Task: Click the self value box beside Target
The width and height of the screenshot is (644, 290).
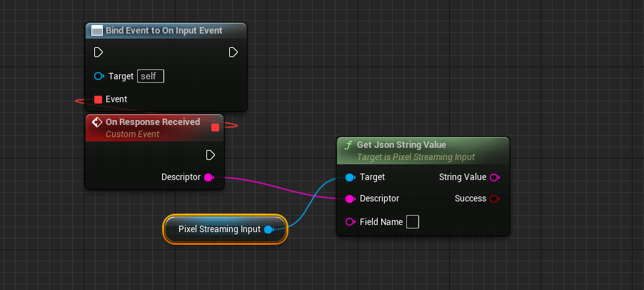Action: [151, 76]
